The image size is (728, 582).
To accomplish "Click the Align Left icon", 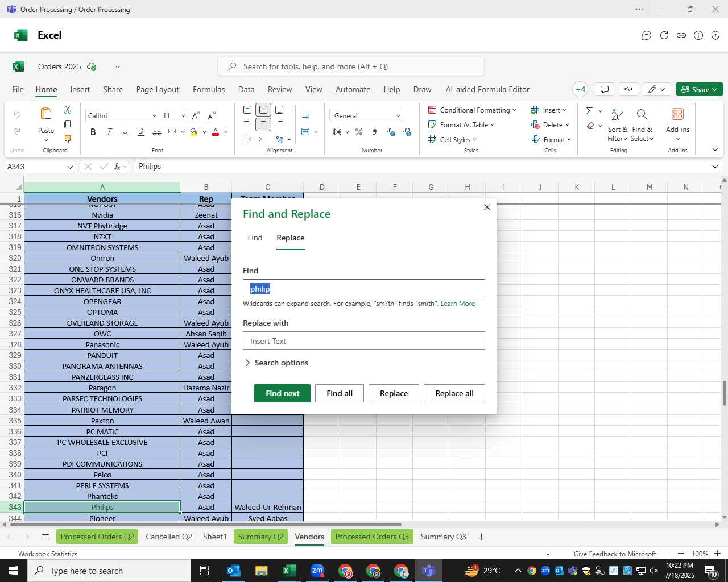I will pyautogui.click(x=247, y=124).
